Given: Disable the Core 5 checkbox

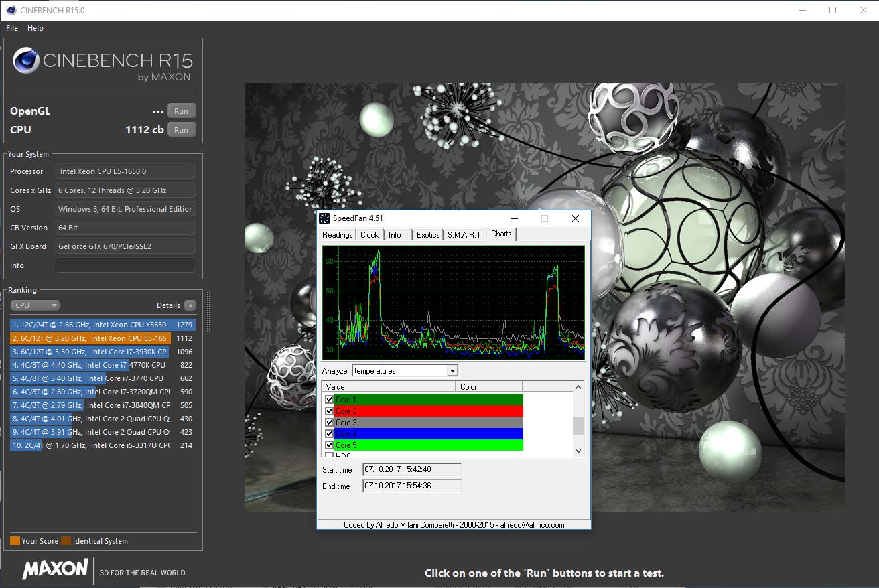Looking at the screenshot, I should click(x=329, y=445).
